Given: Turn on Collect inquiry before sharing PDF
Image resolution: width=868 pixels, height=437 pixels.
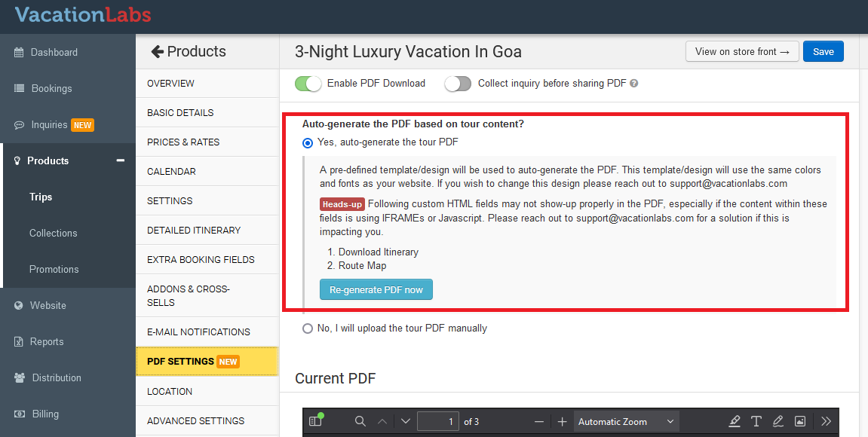Looking at the screenshot, I should pos(458,84).
